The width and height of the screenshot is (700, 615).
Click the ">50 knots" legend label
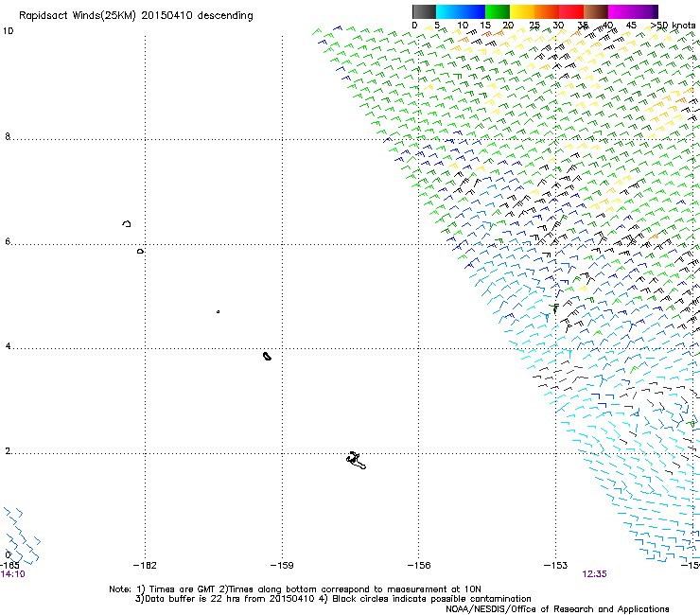click(673, 26)
